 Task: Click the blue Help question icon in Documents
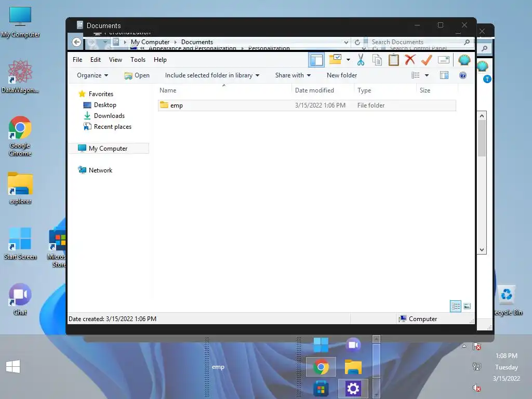(463, 75)
